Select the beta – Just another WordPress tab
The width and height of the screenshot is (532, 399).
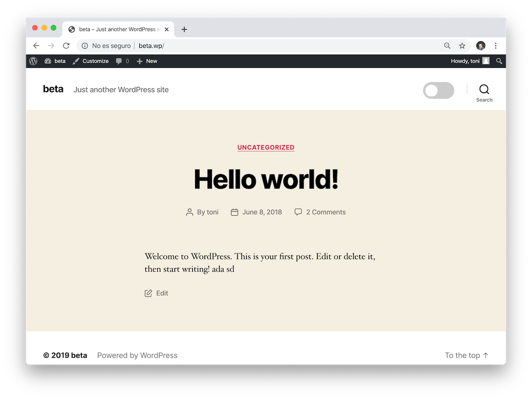(x=118, y=29)
